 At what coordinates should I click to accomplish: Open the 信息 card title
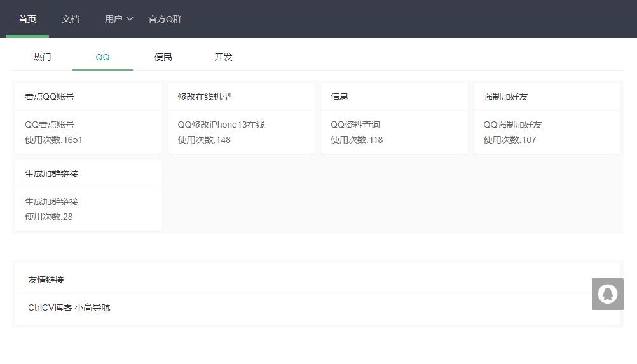click(x=339, y=97)
